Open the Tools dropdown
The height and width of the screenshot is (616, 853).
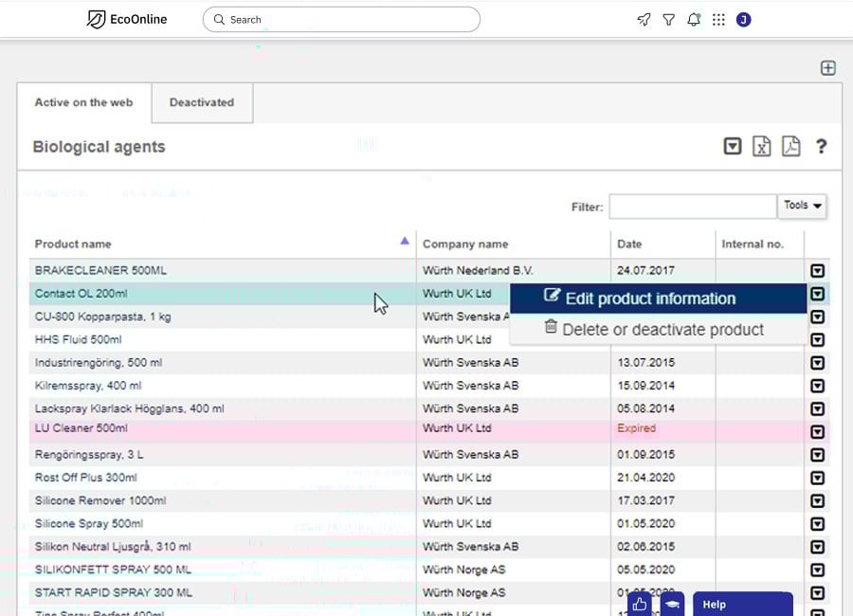click(x=803, y=206)
